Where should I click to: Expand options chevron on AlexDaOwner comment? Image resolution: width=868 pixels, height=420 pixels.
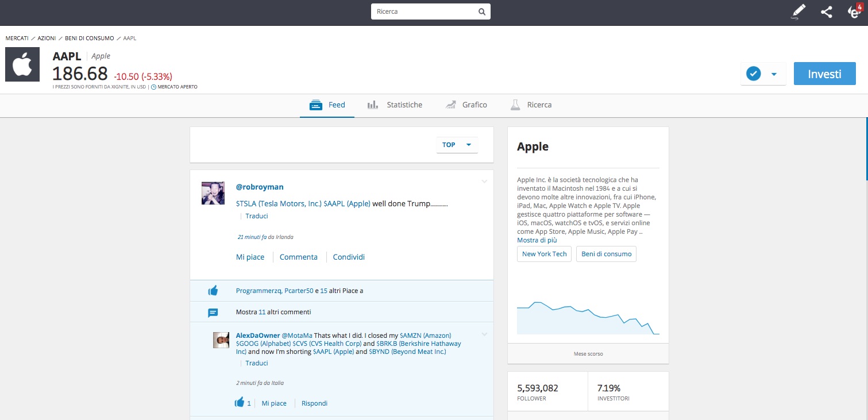(484, 334)
